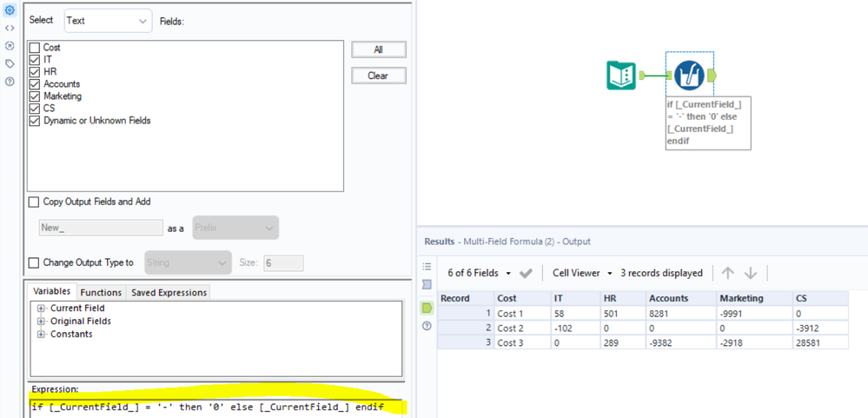Select the Cost 3 cell

tap(522, 342)
